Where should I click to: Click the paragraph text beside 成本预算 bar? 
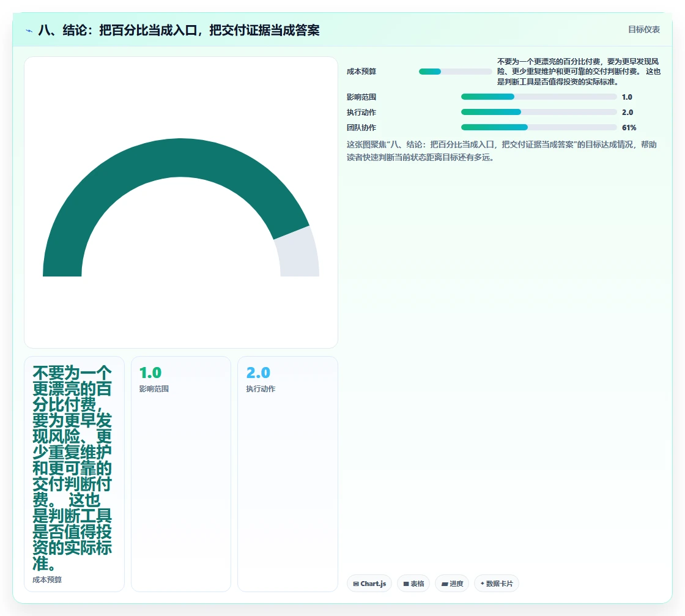(579, 72)
